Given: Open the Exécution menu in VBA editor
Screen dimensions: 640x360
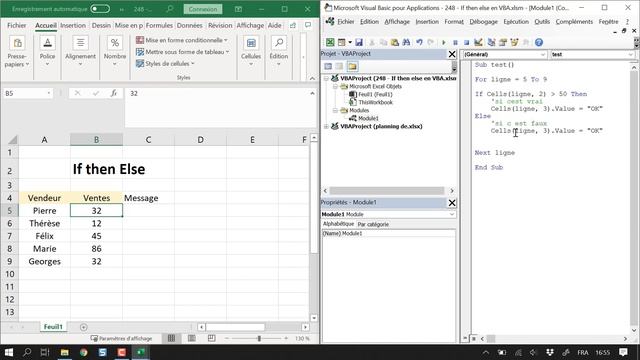Looking at the screenshot, I should [516, 22].
